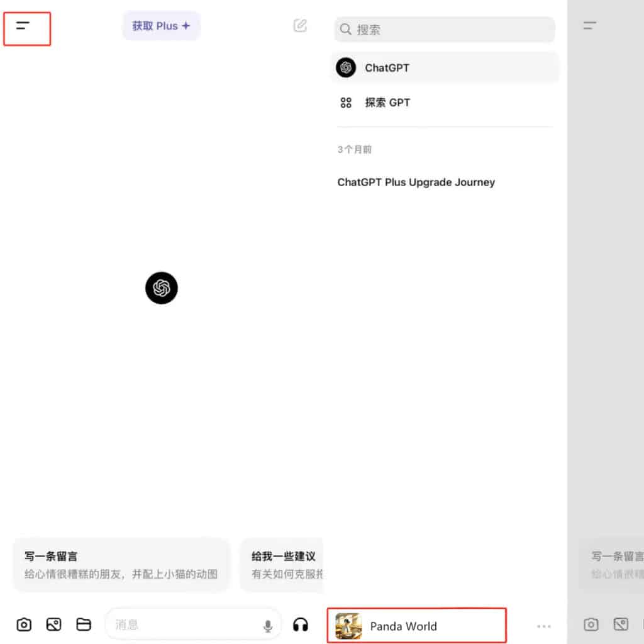Open the camera from the active chat toolbar

[x=24, y=625]
